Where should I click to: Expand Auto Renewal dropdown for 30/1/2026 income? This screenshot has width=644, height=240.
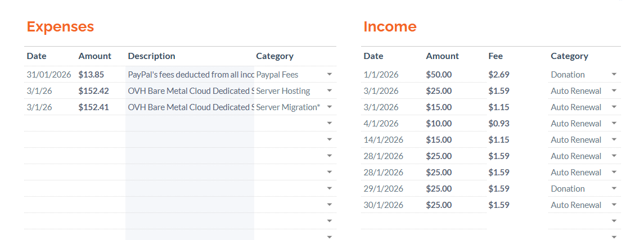tap(614, 205)
